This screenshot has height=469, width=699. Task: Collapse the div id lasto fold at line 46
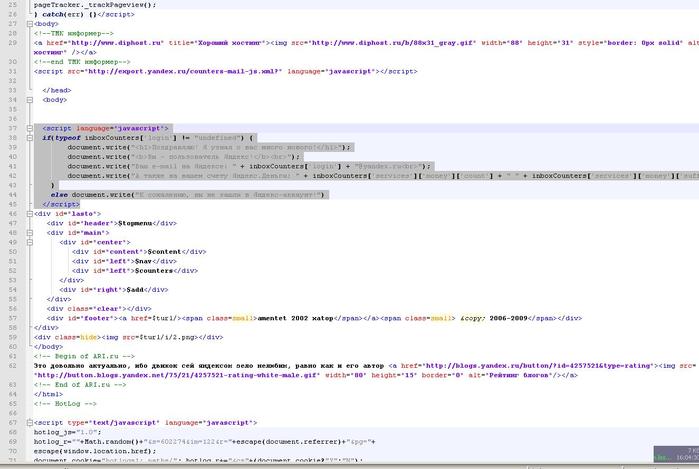(x=29, y=214)
